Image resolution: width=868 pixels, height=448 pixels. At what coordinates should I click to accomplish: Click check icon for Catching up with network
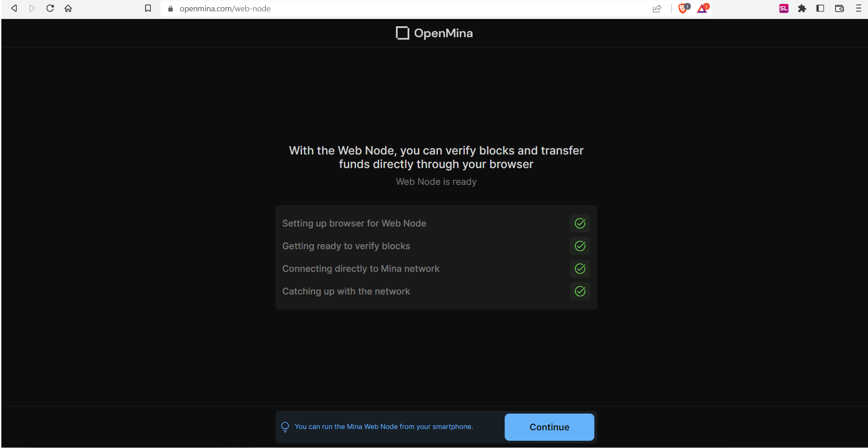pyautogui.click(x=580, y=291)
